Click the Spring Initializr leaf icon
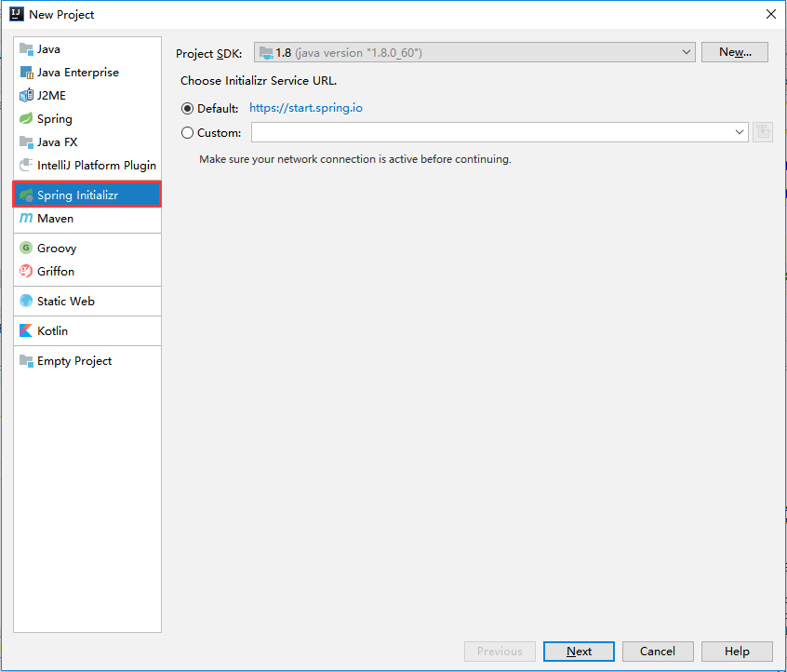787x672 pixels. click(26, 195)
